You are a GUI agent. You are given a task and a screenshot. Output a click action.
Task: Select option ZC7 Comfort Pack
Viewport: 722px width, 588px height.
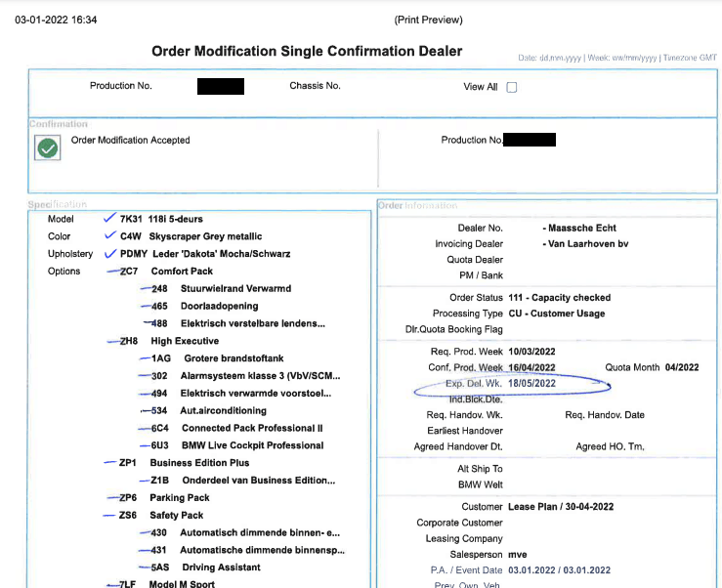tap(166, 272)
